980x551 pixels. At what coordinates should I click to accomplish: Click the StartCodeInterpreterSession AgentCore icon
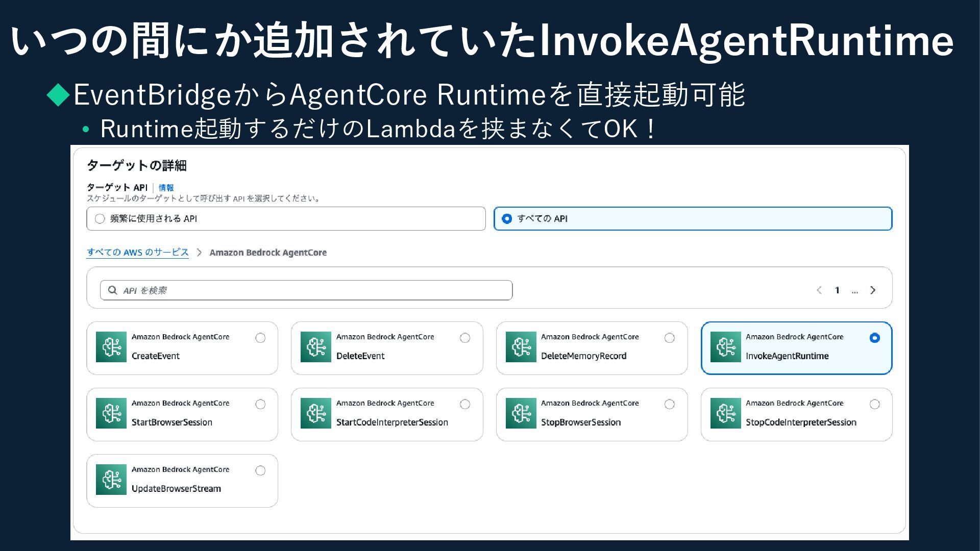click(x=315, y=413)
